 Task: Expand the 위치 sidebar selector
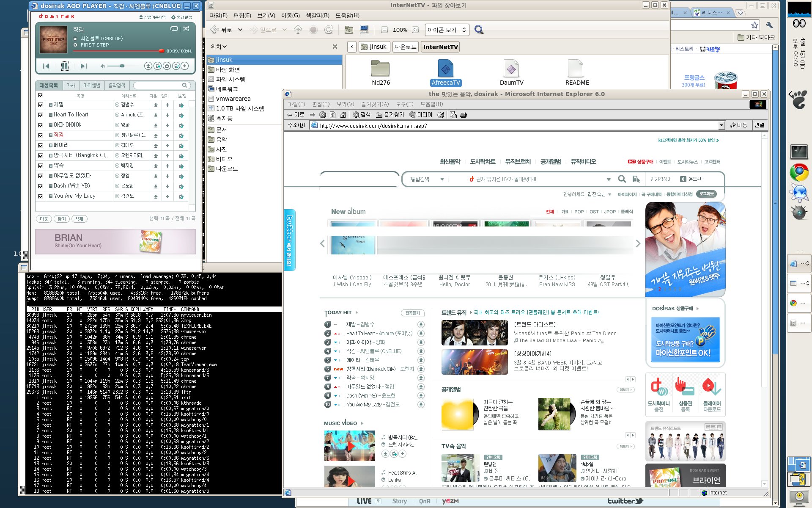(x=219, y=47)
